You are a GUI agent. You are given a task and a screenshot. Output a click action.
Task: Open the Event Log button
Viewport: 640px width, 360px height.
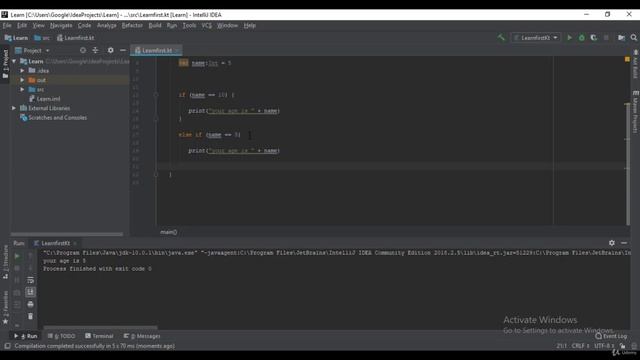tap(611, 336)
